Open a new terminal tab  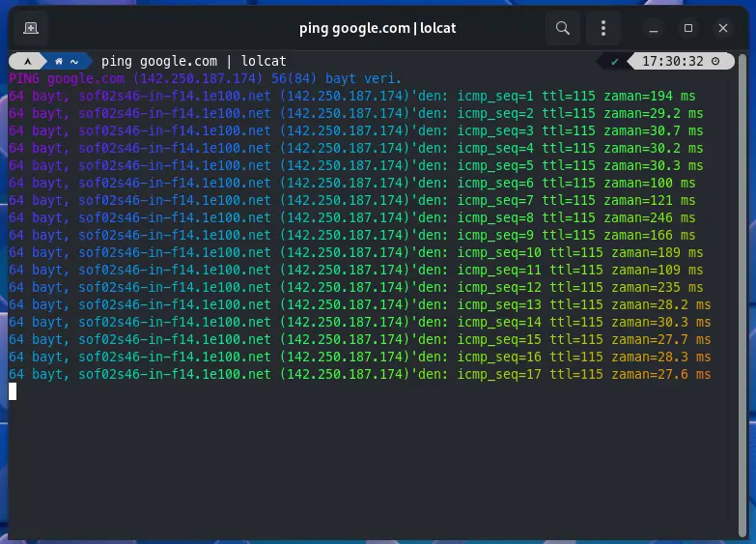pyautogui.click(x=31, y=28)
